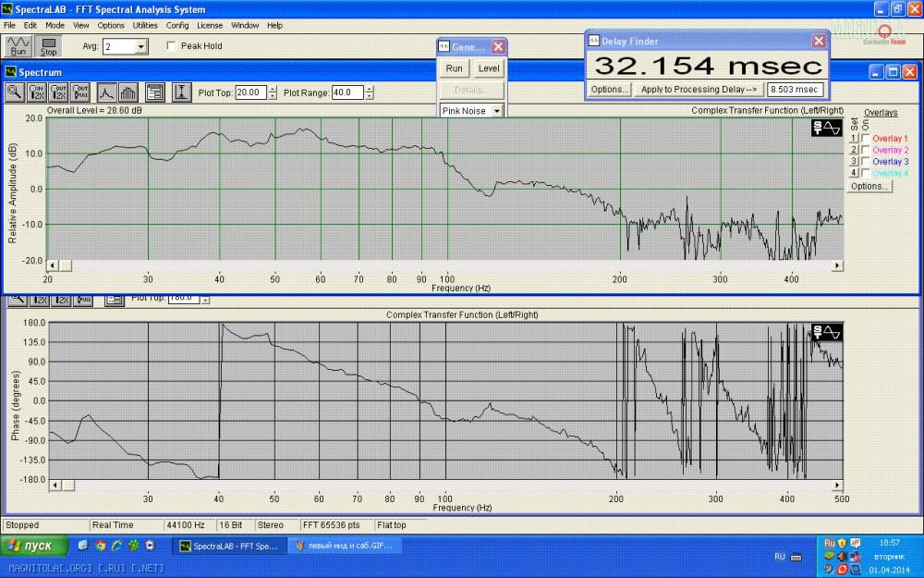Expand the Pink Noise signal dropdown
This screenshot has width=924, height=578.
pyautogui.click(x=496, y=111)
